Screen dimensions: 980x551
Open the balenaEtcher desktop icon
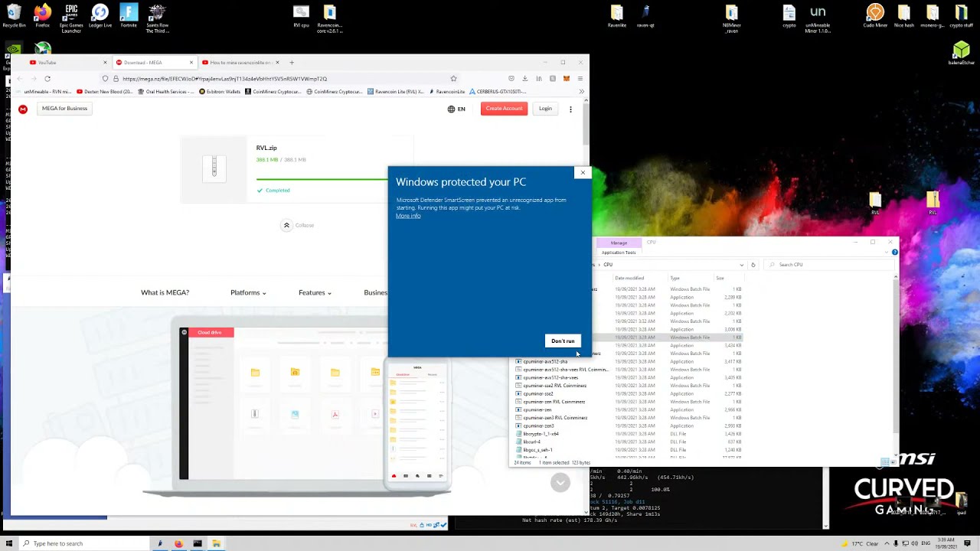(962, 54)
